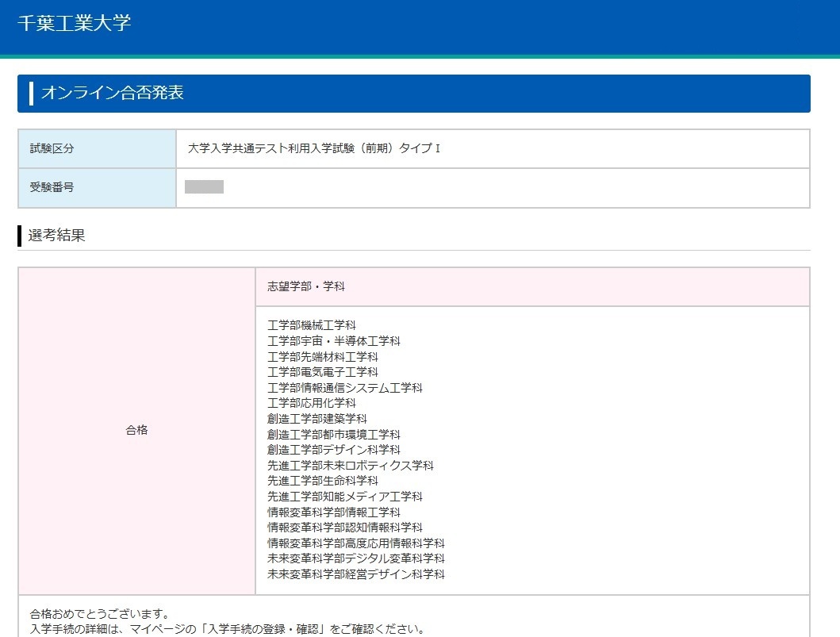Select 創造工学部建築学科 row

click(317, 418)
